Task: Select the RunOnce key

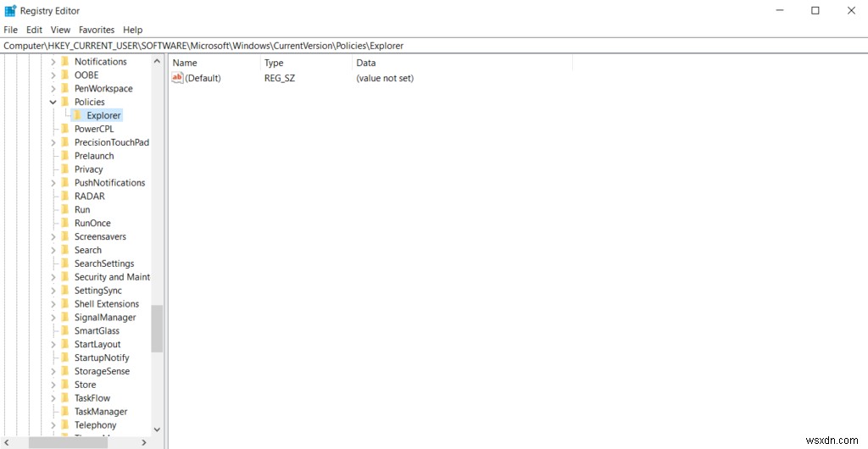Action: [x=92, y=224]
